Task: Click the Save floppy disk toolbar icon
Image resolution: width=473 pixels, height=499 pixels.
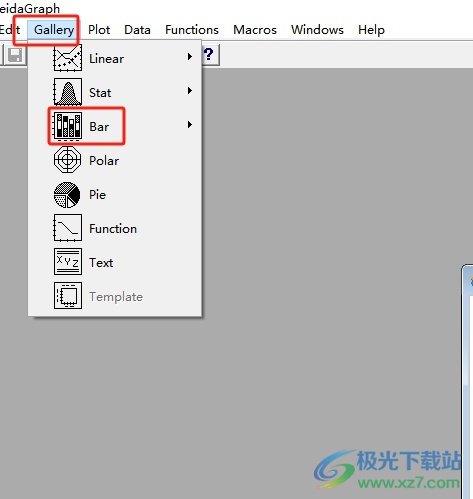Action: (x=15, y=55)
